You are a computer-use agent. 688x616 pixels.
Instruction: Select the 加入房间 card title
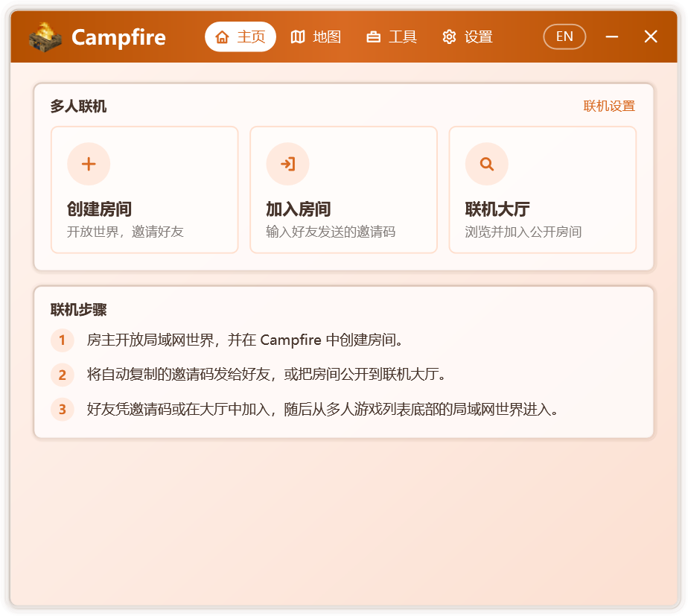pyautogui.click(x=299, y=209)
